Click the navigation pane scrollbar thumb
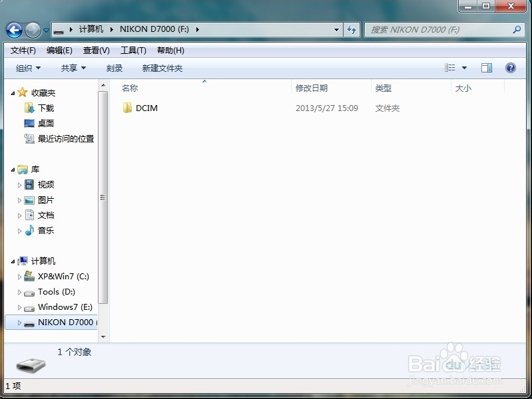Image resolution: width=532 pixels, height=399 pixels. point(103,198)
